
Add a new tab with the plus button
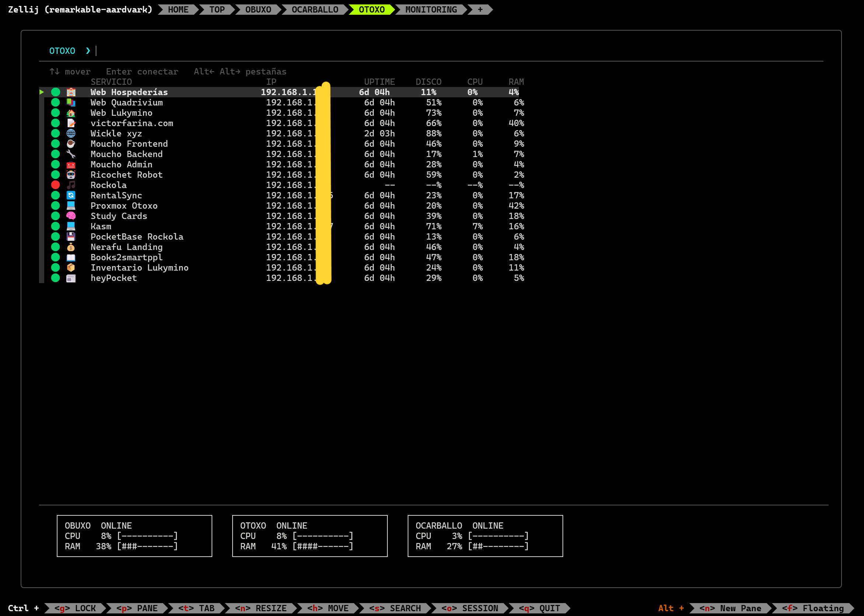(480, 10)
